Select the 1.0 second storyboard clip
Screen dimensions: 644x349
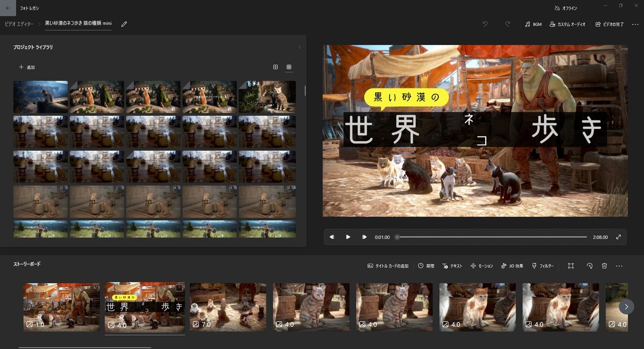(x=62, y=307)
